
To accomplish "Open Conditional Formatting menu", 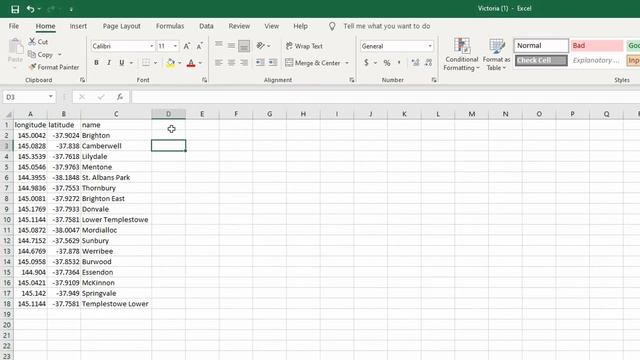I will [461, 54].
